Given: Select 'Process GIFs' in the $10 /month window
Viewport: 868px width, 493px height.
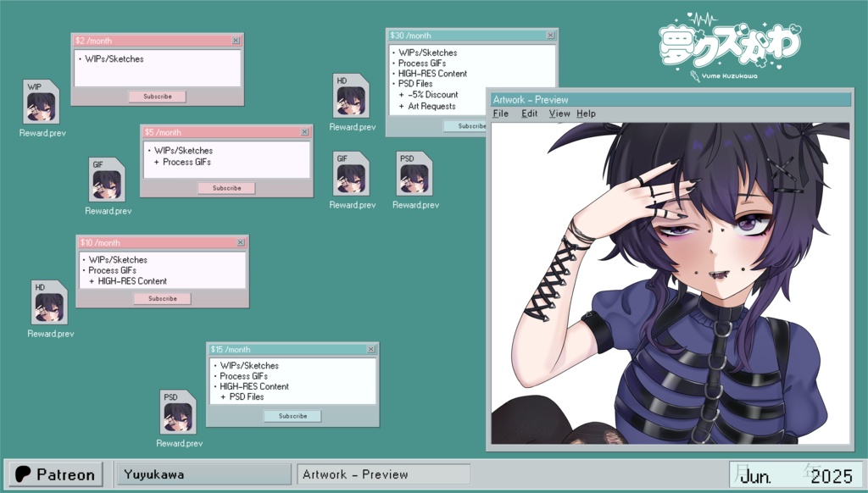Looking at the screenshot, I should pyautogui.click(x=112, y=270).
